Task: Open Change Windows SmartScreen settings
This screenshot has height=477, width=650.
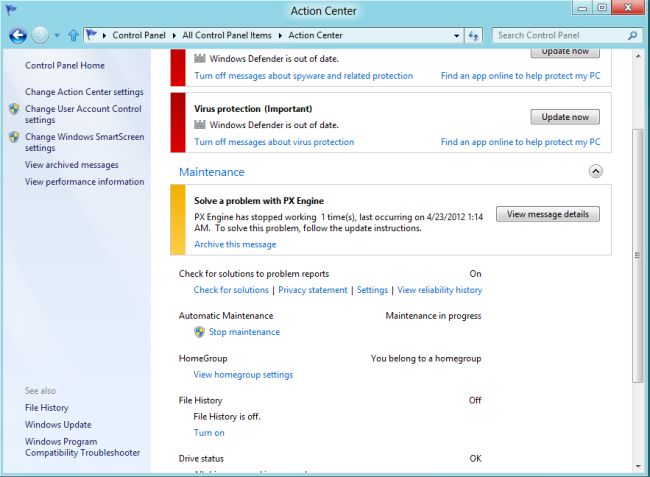Action: [x=85, y=142]
